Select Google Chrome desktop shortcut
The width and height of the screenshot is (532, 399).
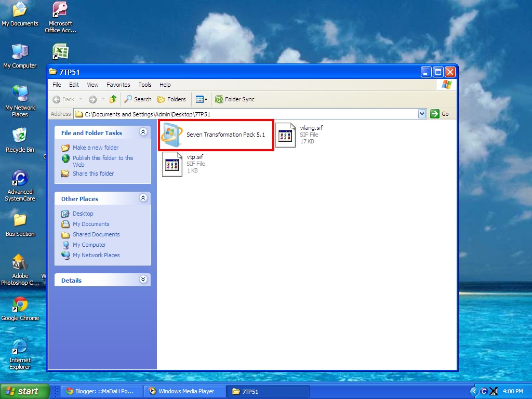pyautogui.click(x=20, y=309)
